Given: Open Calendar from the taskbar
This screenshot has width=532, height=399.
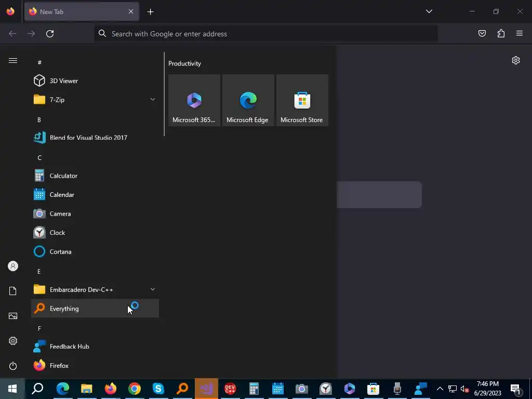Looking at the screenshot, I should tap(278, 389).
